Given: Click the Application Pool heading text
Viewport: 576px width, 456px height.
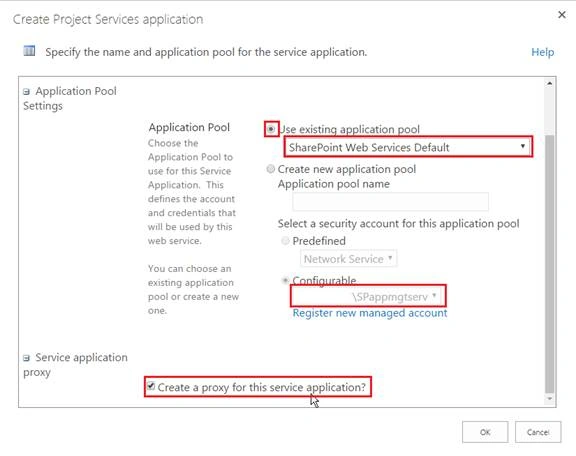Looking at the screenshot, I should coord(189,128).
